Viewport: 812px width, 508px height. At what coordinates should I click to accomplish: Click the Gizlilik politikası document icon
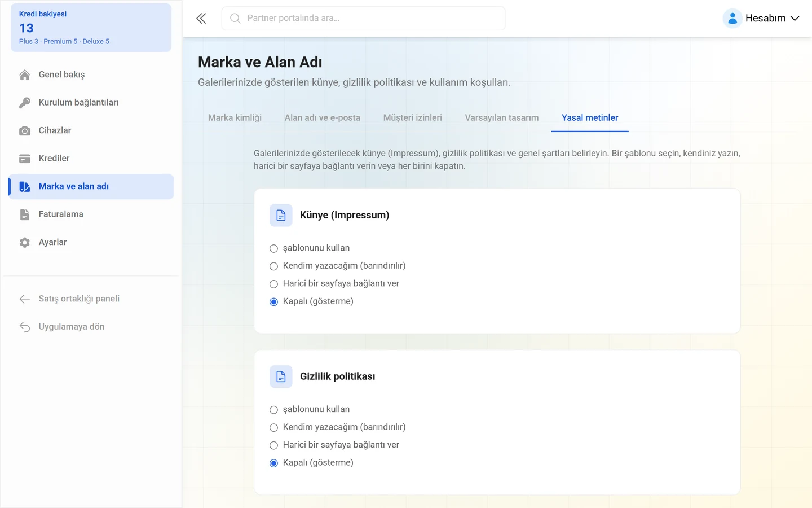pos(281,376)
